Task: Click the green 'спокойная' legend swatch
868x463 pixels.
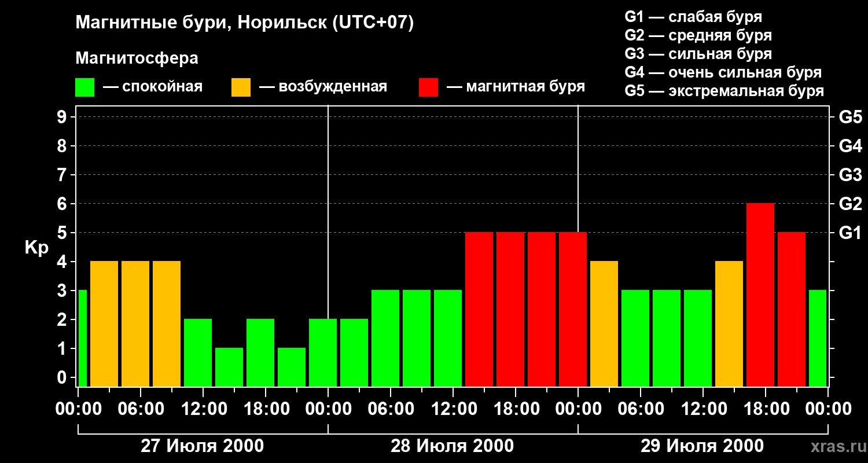Action: [84, 87]
